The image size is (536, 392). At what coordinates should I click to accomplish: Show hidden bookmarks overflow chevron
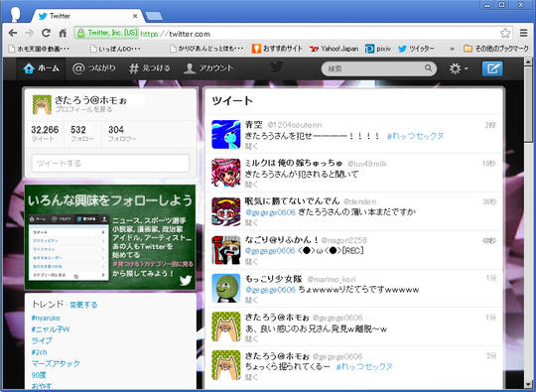point(452,50)
